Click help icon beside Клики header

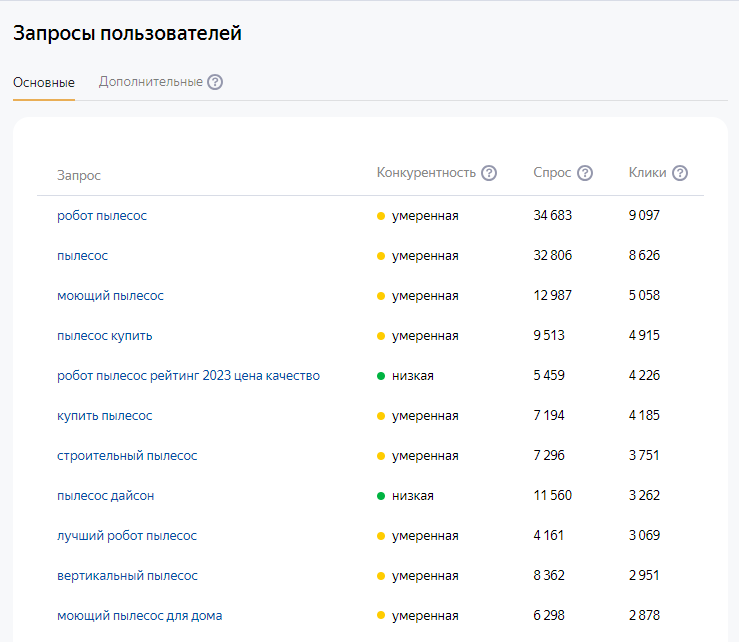tap(680, 173)
